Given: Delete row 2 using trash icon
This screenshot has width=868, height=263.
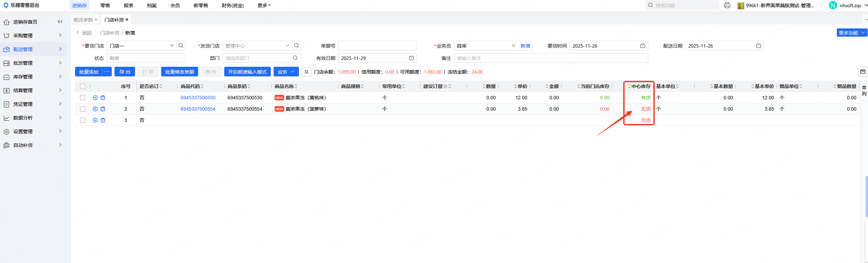Looking at the screenshot, I should [x=103, y=109].
